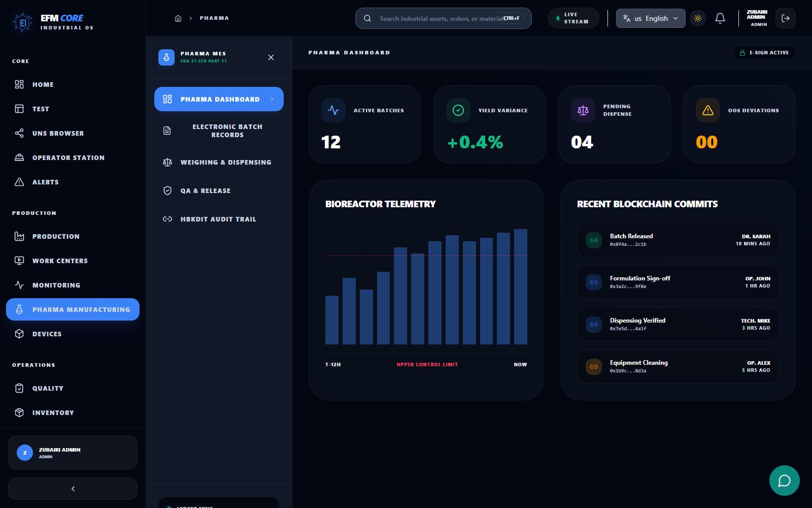Click the E-Sign Active badge

(x=764, y=52)
